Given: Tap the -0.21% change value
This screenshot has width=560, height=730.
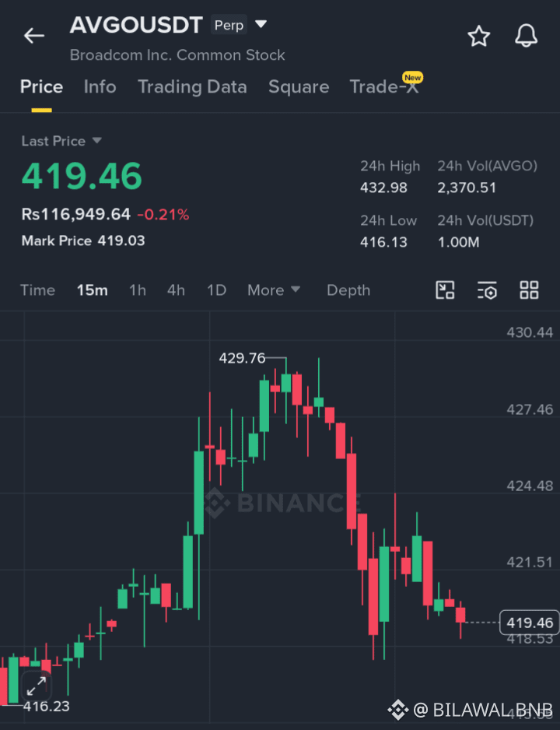Looking at the screenshot, I should click(163, 215).
